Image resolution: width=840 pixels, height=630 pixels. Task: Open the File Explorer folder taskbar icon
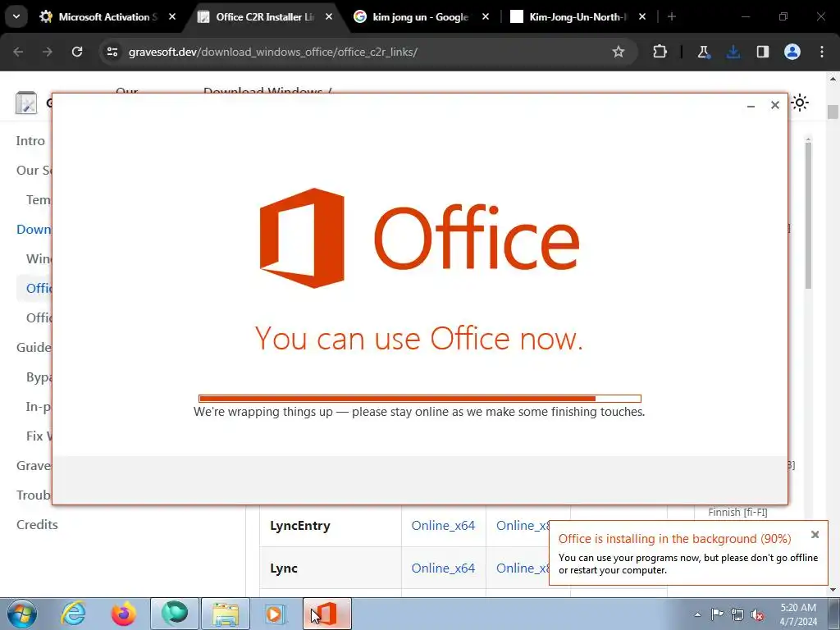click(x=226, y=614)
